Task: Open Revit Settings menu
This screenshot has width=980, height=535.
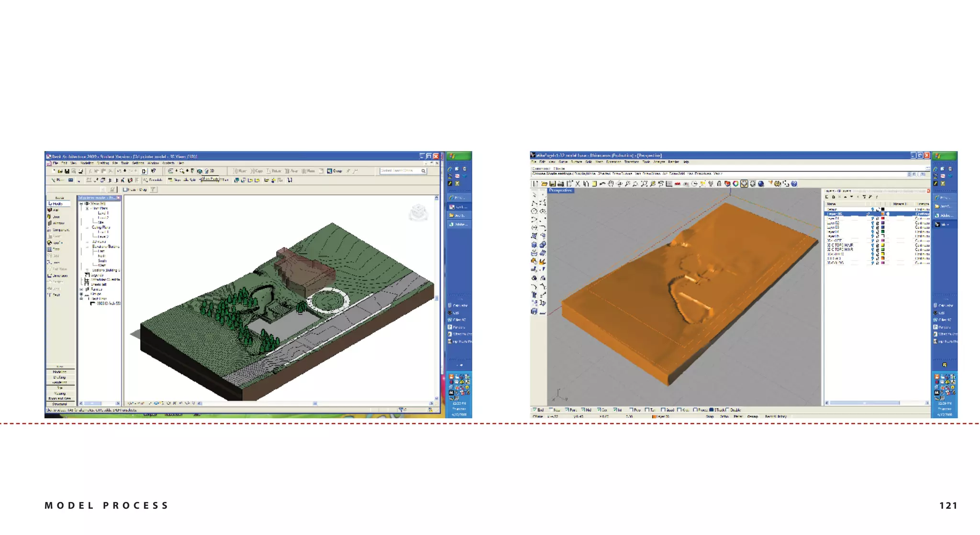Action: pyautogui.click(x=138, y=163)
